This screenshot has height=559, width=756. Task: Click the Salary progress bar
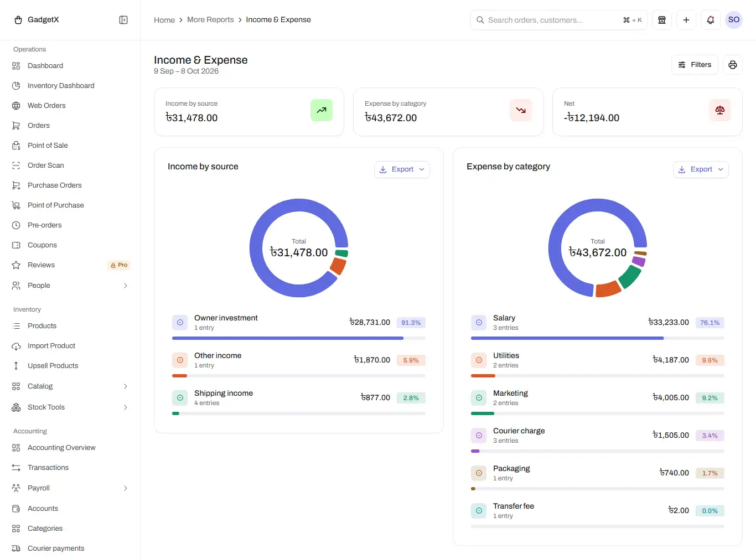coord(598,338)
